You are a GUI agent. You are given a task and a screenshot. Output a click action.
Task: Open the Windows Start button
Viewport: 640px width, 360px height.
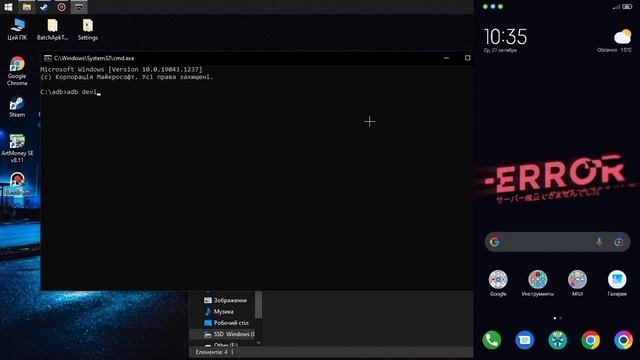pos(8,7)
